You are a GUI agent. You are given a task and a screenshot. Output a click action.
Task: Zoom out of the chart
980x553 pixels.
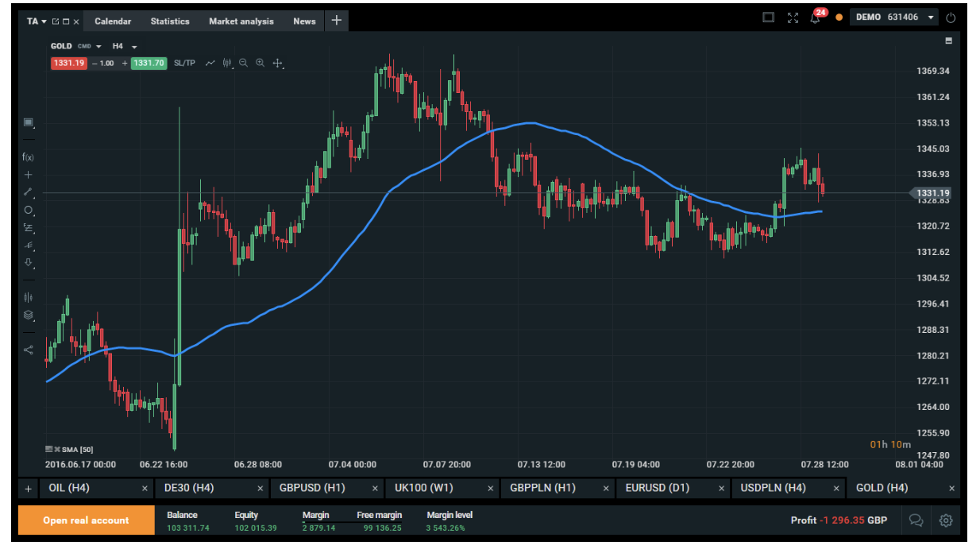pos(243,63)
